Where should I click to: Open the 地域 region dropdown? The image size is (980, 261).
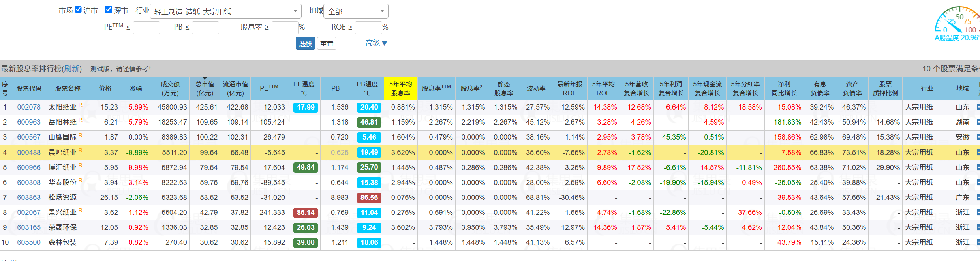[x=355, y=11]
